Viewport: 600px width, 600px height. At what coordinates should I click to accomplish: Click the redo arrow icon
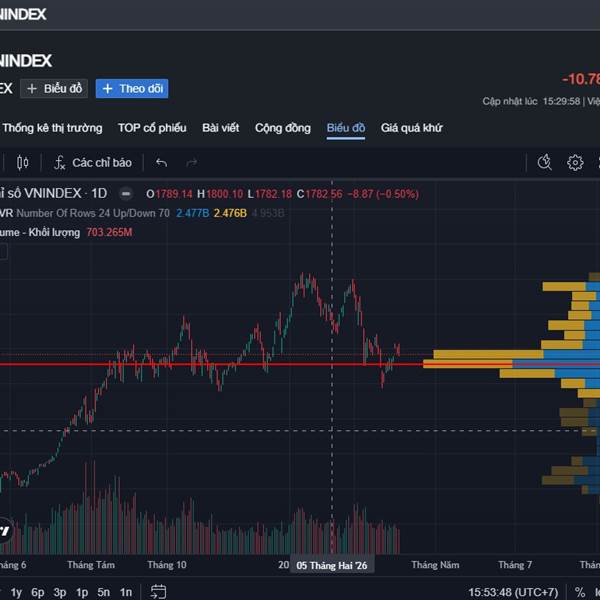(x=191, y=162)
